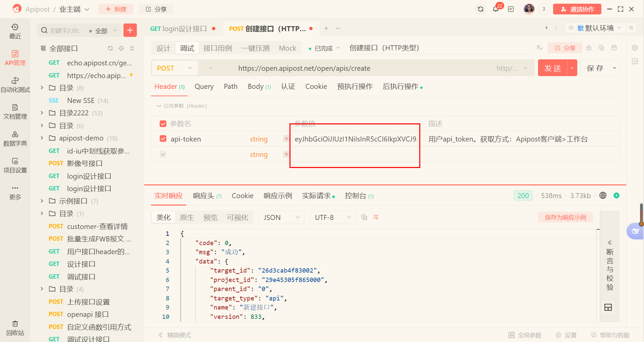Click 保存为响应示例 button
This screenshot has width=644, height=342.
click(565, 217)
